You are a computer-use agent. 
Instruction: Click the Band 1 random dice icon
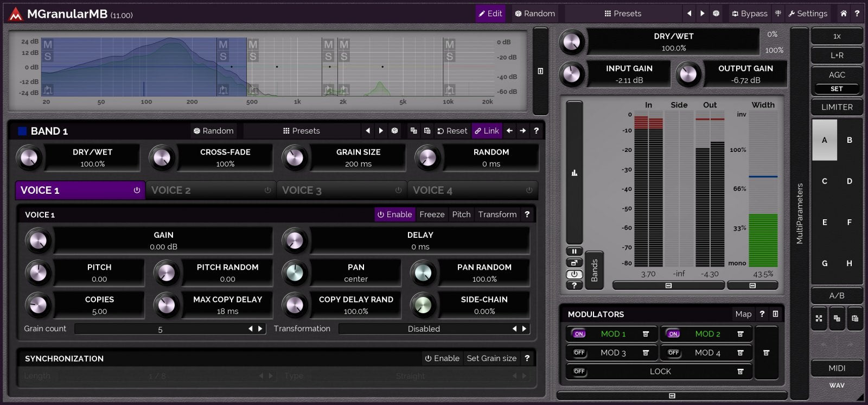point(394,131)
